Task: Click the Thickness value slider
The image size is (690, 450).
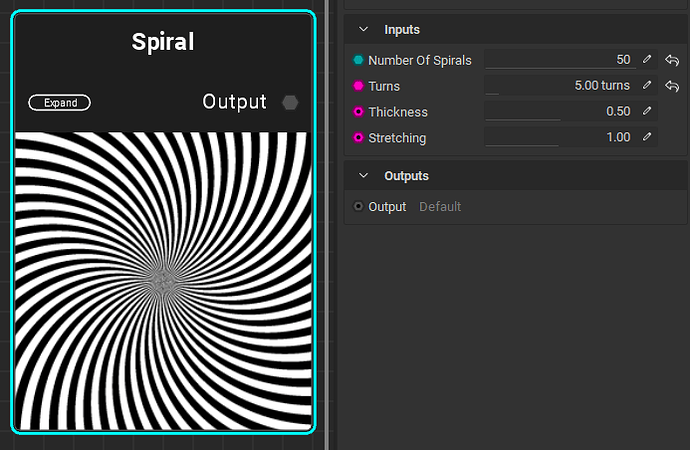Action: click(560, 112)
